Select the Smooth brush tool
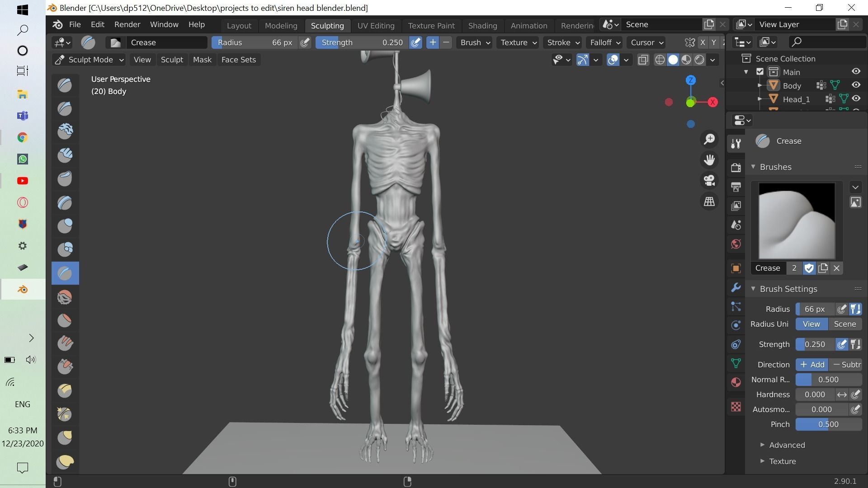868x488 pixels. pyautogui.click(x=65, y=297)
